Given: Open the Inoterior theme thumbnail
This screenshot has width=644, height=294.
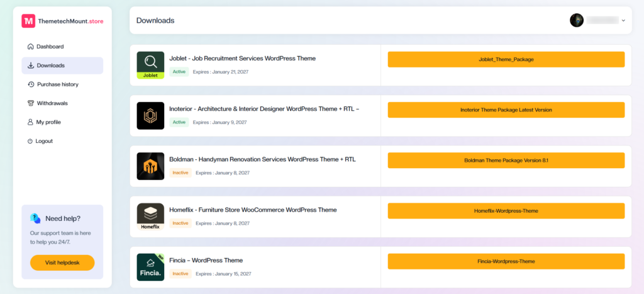Looking at the screenshot, I should 150,116.
